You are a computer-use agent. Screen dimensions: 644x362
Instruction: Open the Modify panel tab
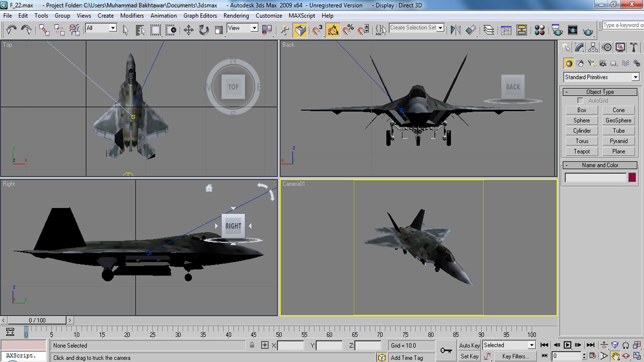tap(579, 47)
